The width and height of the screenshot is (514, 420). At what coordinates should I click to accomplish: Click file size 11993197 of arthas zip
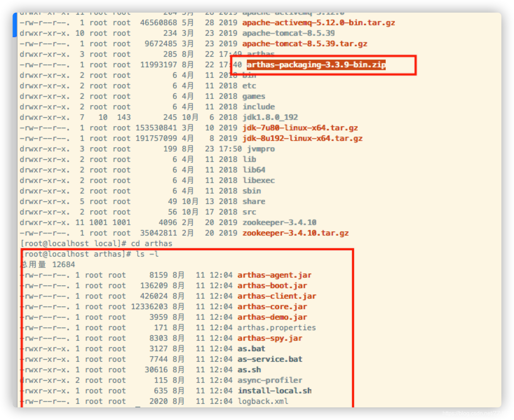click(x=158, y=65)
